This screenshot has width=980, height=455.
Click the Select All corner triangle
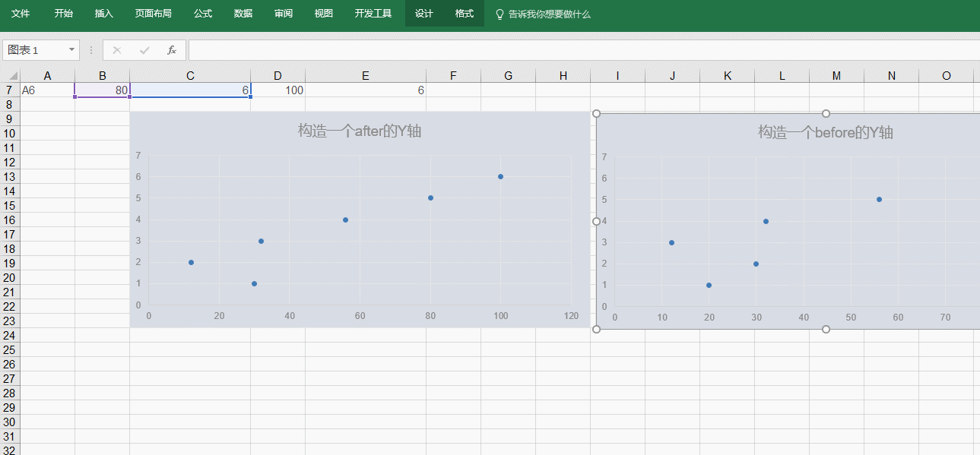[x=12, y=76]
